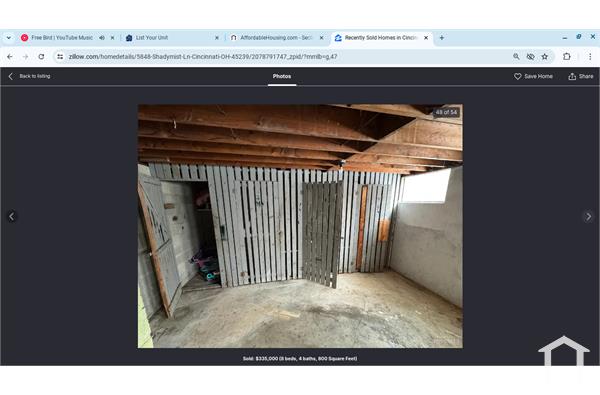Screen dimensions: 600x395
Task: Show the previous photo
Action: [11, 217]
